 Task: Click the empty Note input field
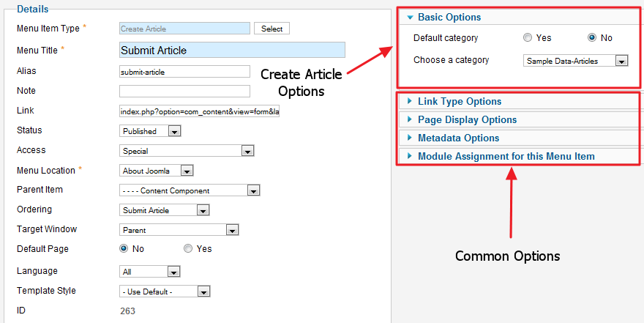185,91
